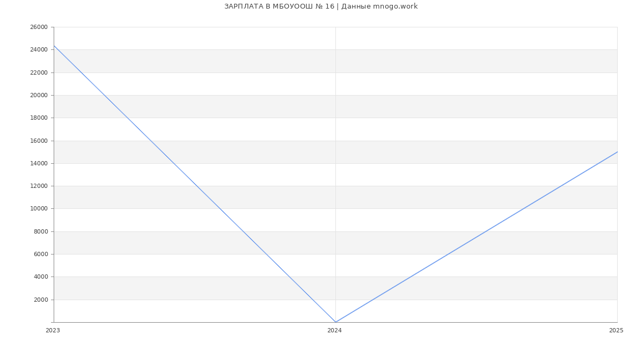Click the 16000 y-axis label
The width and height of the screenshot is (644, 349).
39,141
